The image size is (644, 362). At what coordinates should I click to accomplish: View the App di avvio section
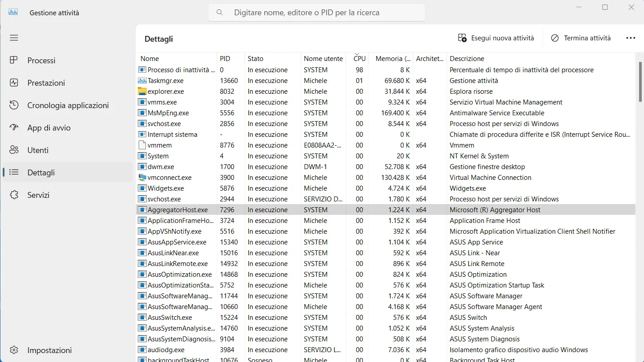pyautogui.click(x=48, y=127)
